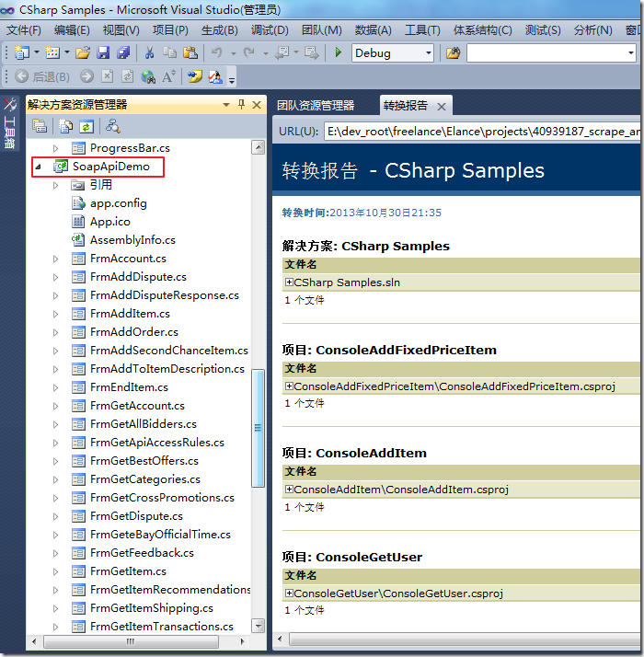Click the Refresh page icon in web toolbar

(x=127, y=76)
